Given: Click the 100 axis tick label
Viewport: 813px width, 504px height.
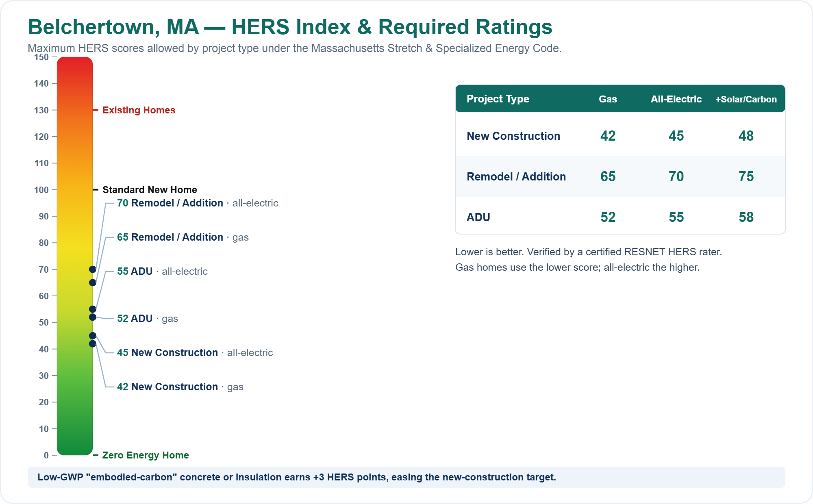Looking at the screenshot, I should click(x=41, y=190).
